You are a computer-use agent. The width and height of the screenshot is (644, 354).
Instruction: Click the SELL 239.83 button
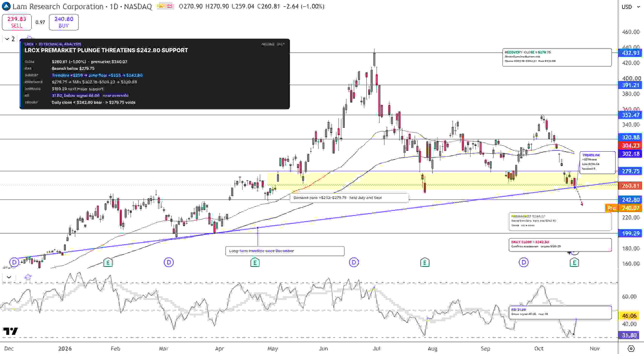pyautogui.click(x=17, y=22)
